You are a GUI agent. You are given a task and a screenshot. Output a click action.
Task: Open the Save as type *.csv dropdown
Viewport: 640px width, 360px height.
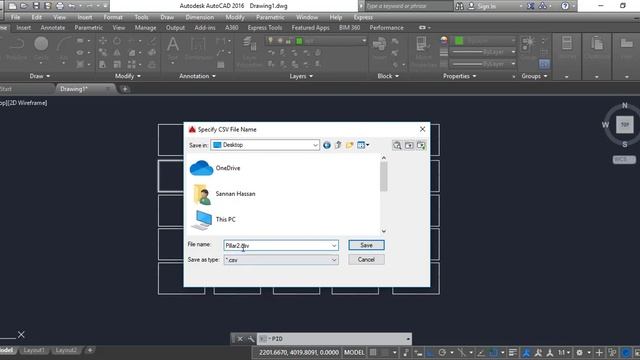click(281, 260)
